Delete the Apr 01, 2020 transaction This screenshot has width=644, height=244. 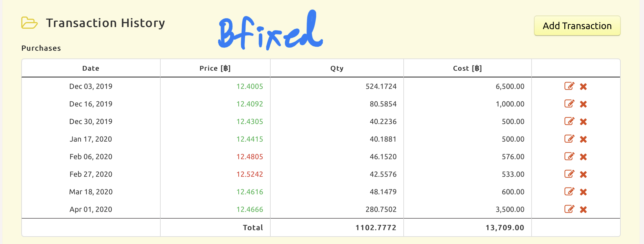583,210
